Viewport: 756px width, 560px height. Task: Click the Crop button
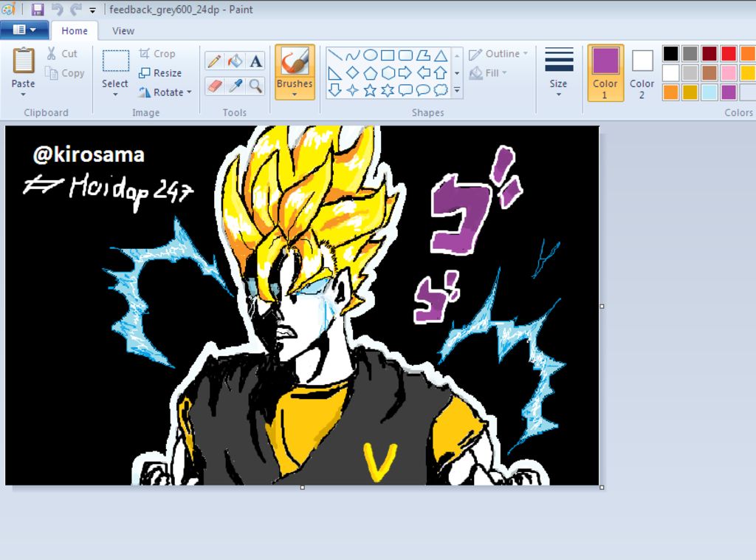pos(157,53)
